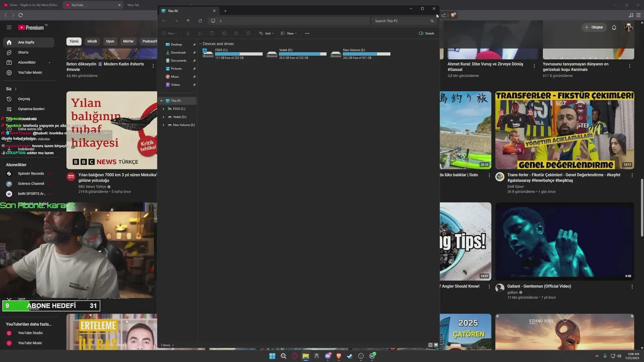Viewport: 644px width, 362px height.
Task: Select the FSOS (C:) drive
Action: point(232,54)
